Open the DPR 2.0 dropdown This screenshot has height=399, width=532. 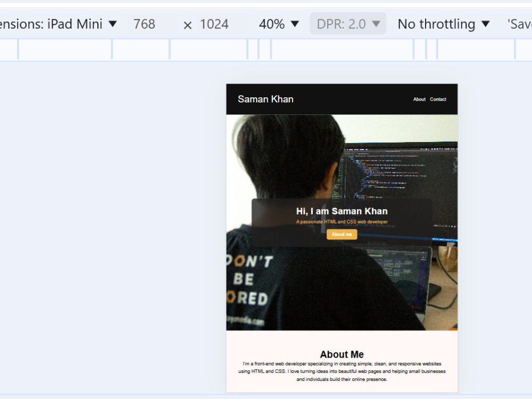(x=348, y=24)
